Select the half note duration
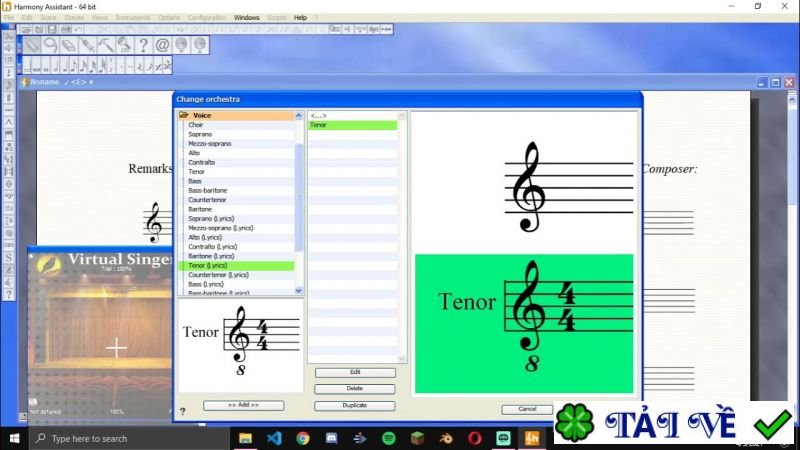 click(x=56, y=66)
